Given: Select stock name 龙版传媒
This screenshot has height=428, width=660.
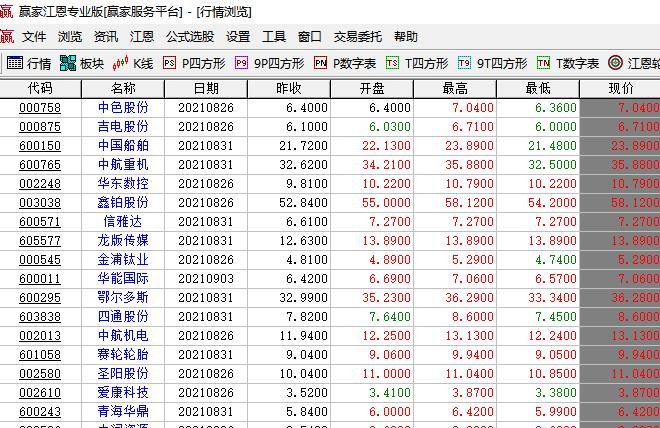Looking at the screenshot, I should point(123,240).
